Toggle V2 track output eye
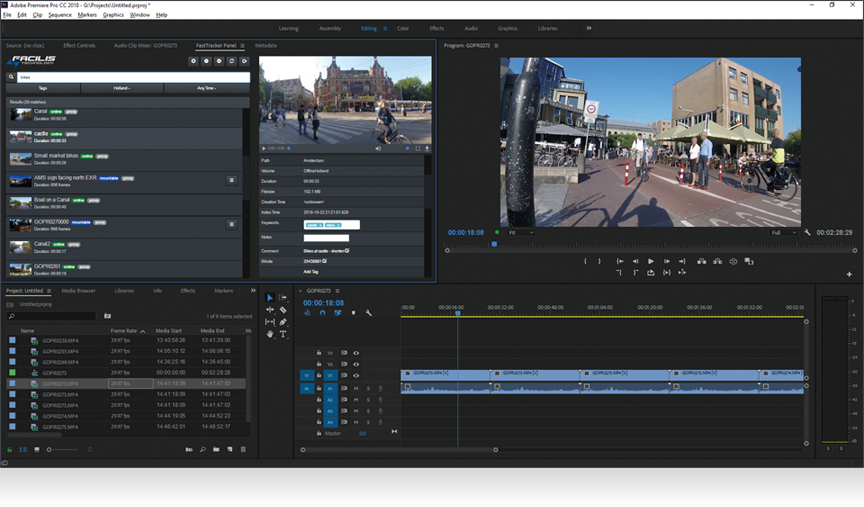The image size is (864, 507). 356,364
